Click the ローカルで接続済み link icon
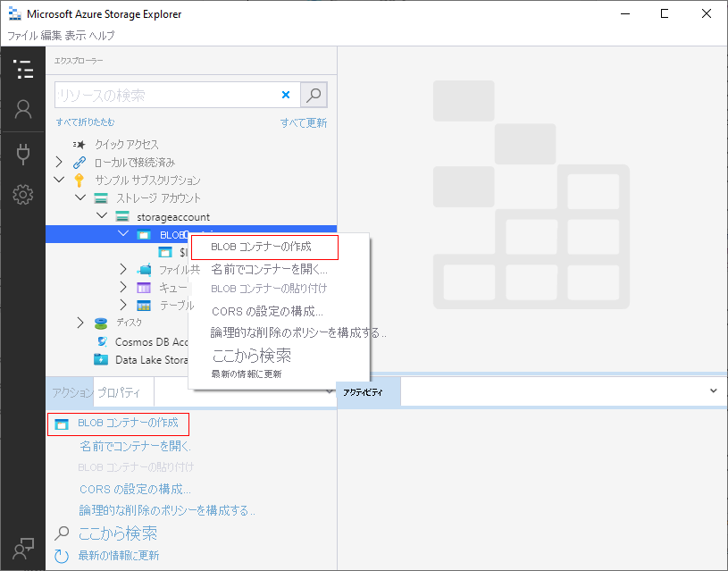728x571 pixels. [79, 162]
